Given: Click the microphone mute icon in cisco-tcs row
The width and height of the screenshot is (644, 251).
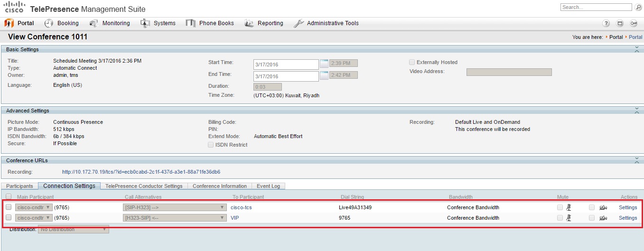Looking at the screenshot, I should 569,207.
